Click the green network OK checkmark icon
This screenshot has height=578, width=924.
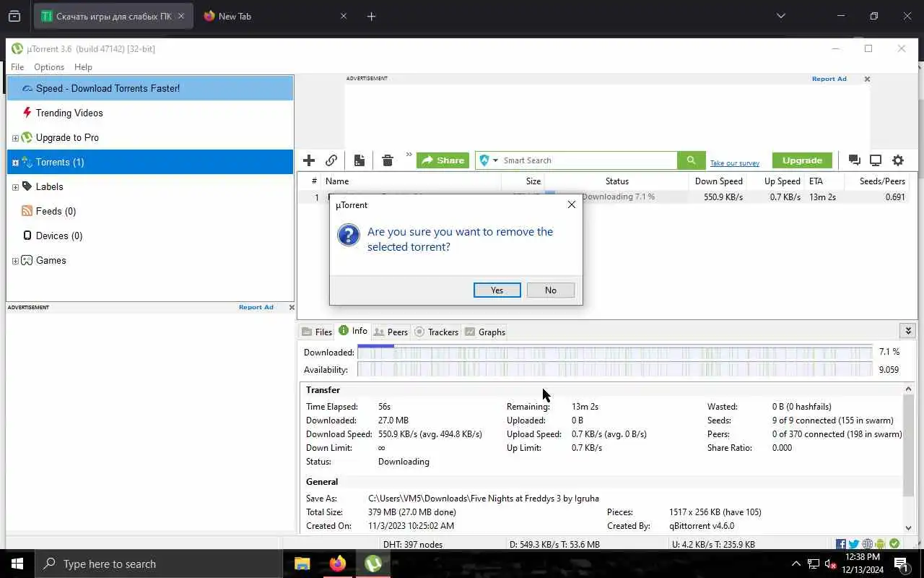pos(894,544)
